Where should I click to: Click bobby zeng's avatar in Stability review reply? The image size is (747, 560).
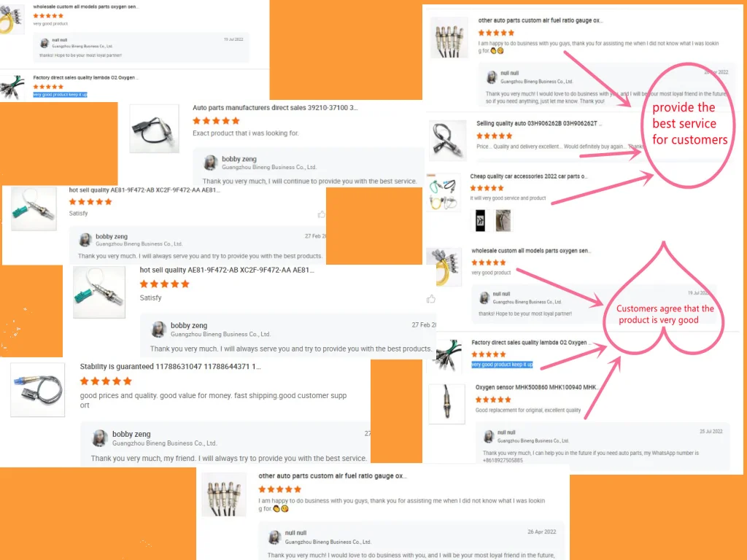tap(99, 438)
